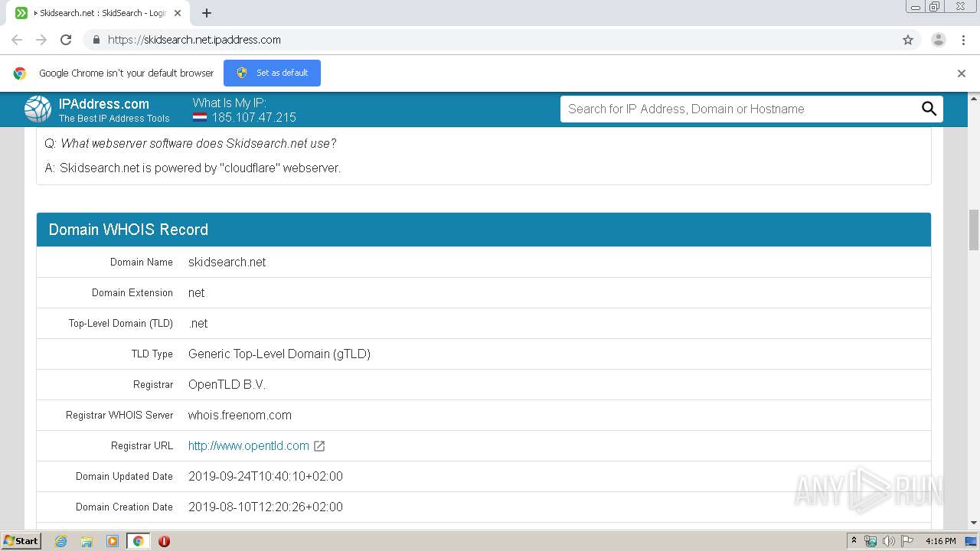
Task: Switch to the Chrome taskbar button
Action: pos(138,541)
